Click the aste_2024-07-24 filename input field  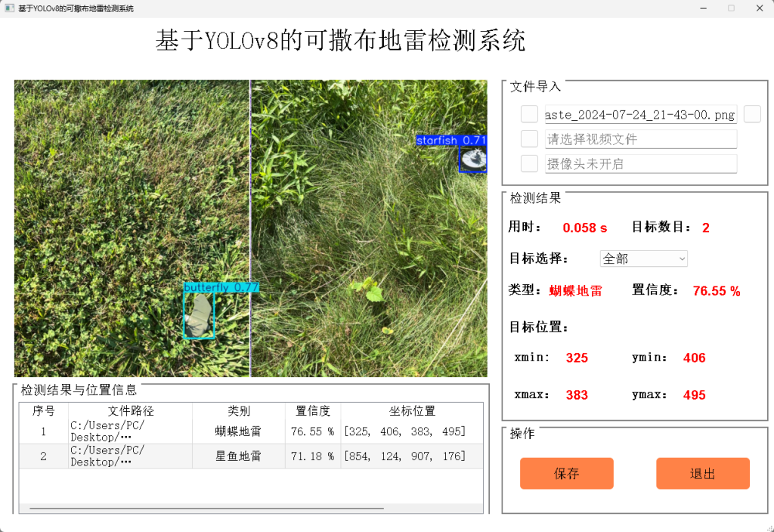coord(640,114)
